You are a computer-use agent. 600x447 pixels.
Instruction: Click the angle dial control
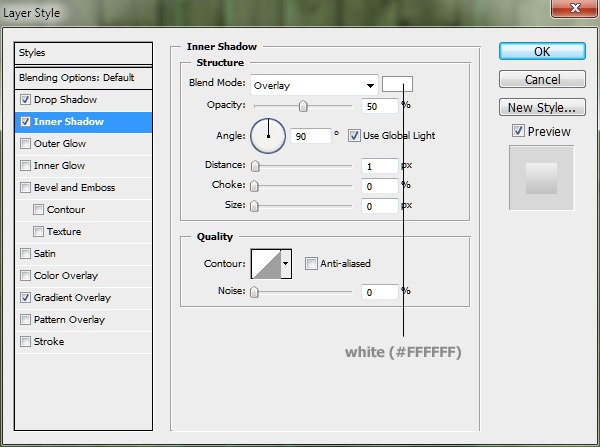pyautogui.click(x=268, y=134)
